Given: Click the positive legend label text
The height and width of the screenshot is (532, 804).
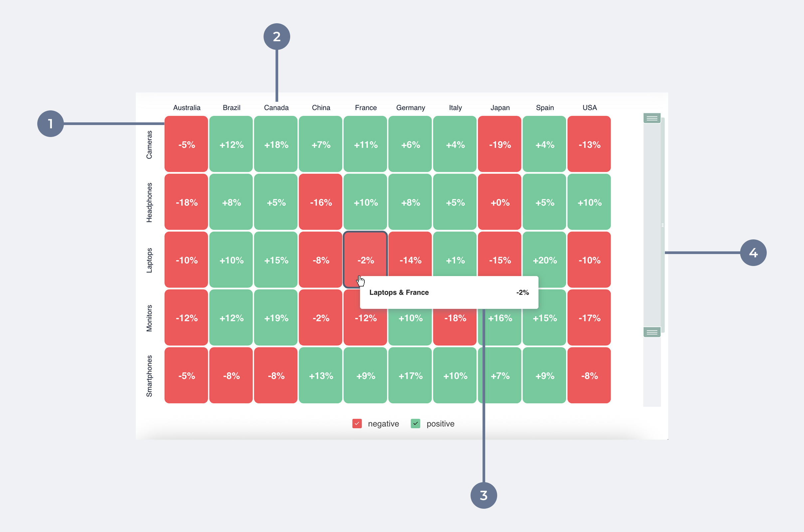Looking at the screenshot, I should click(x=440, y=424).
